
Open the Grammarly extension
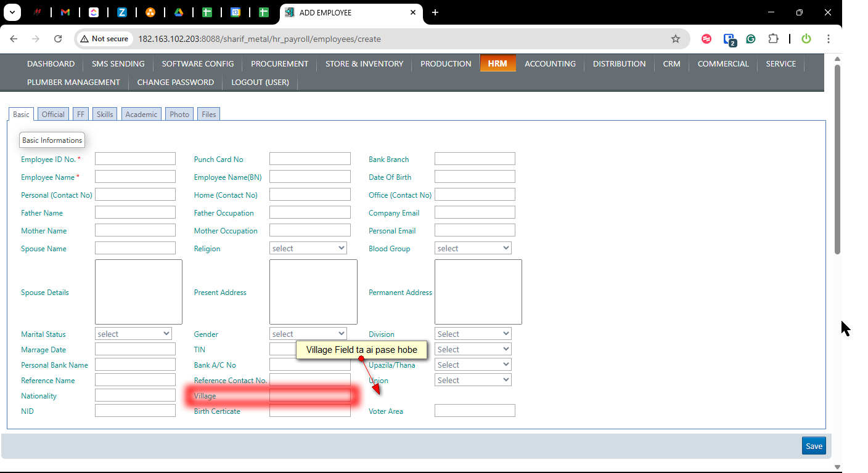(x=751, y=39)
